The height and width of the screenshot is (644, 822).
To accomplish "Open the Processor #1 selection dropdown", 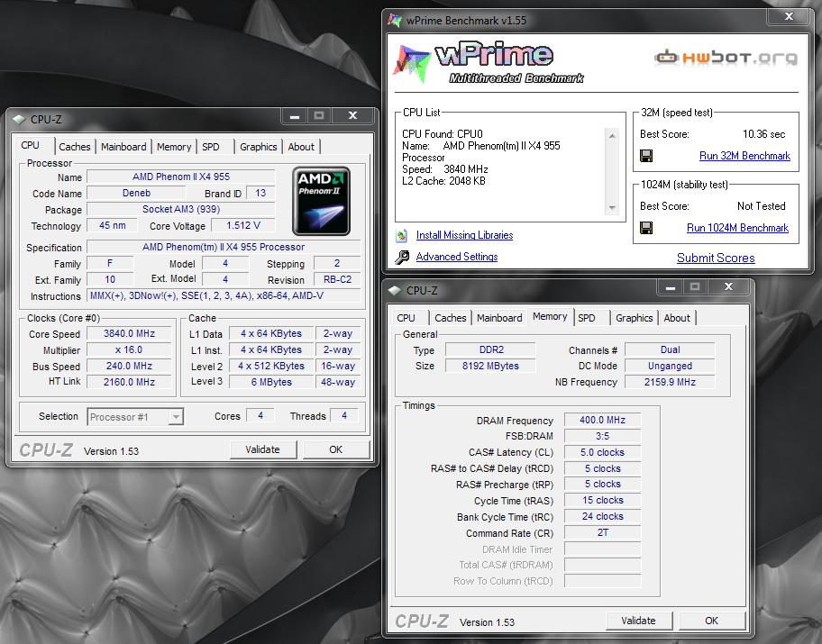I will pos(135,417).
